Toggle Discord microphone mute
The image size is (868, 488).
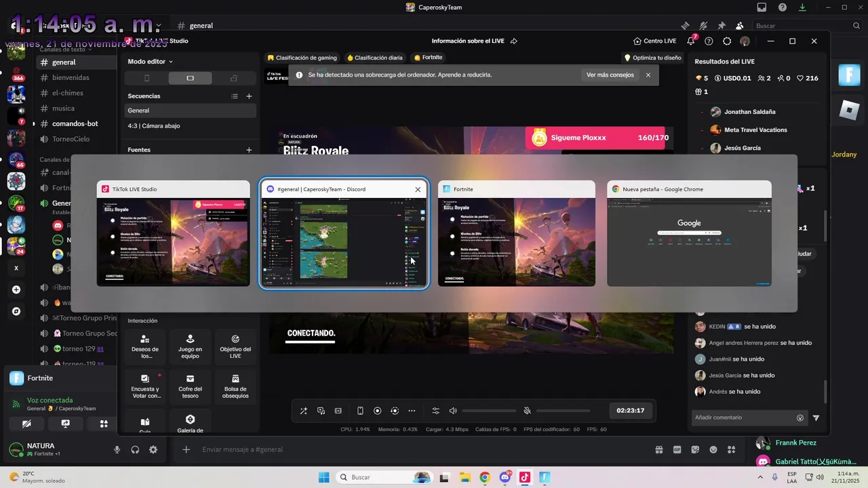(117, 449)
